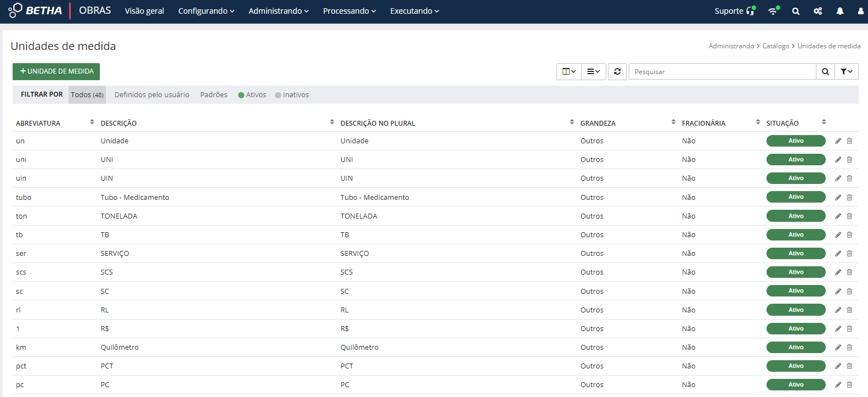Click Ativo badge in PC row

[x=796, y=385]
